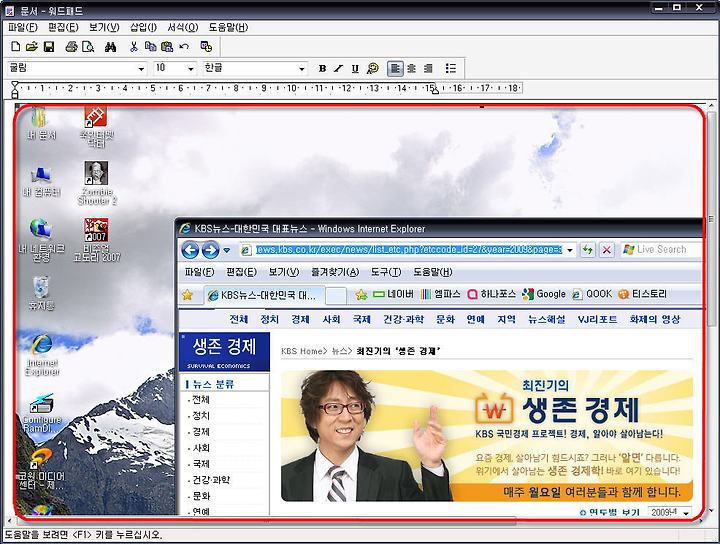The width and height of the screenshot is (720, 544).
Task: Click the IE back arrow button
Action: [190, 250]
